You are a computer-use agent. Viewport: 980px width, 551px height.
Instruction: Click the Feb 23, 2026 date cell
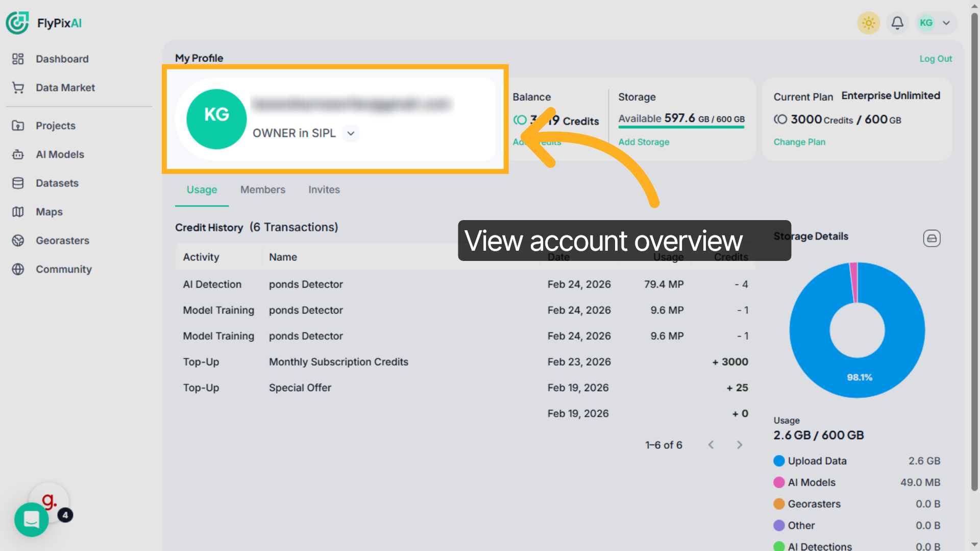(579, 362)
